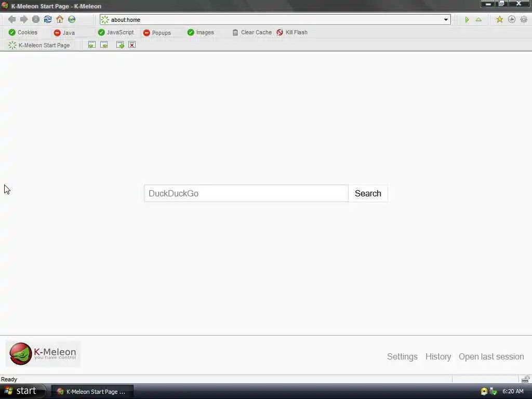The width and height of the screenshot is (532, 399).
Task: Click the Back arrow navigation icon
Action: [12, 19]
